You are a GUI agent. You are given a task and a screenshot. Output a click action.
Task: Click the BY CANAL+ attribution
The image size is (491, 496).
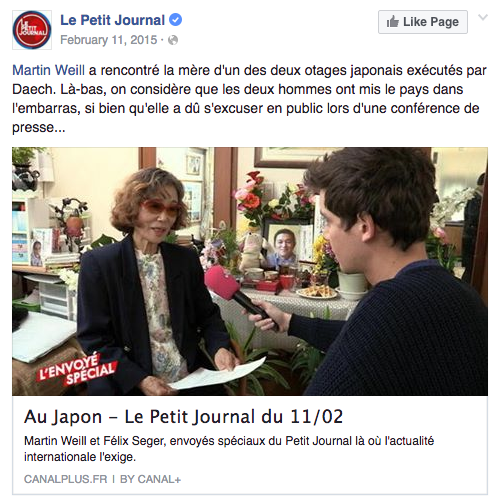click(x=150, y=479)
